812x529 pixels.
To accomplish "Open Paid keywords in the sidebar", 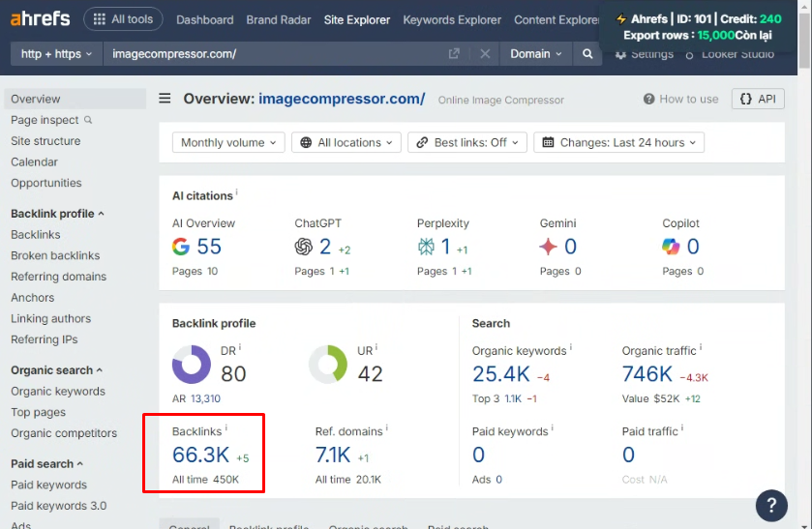I will (48, 485).
